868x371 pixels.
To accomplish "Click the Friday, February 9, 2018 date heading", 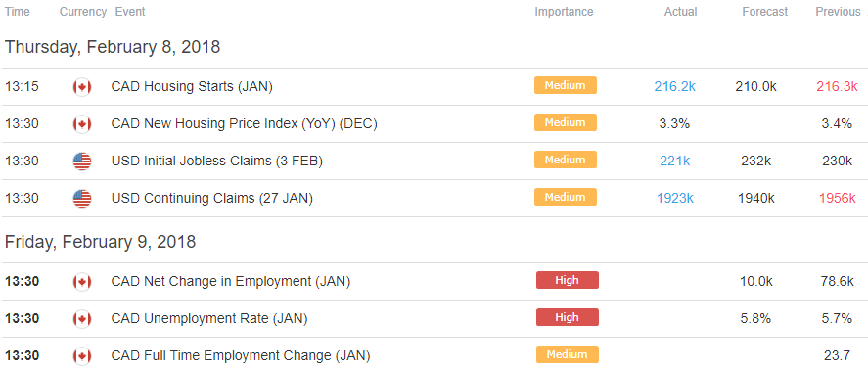I will point(100,242).
